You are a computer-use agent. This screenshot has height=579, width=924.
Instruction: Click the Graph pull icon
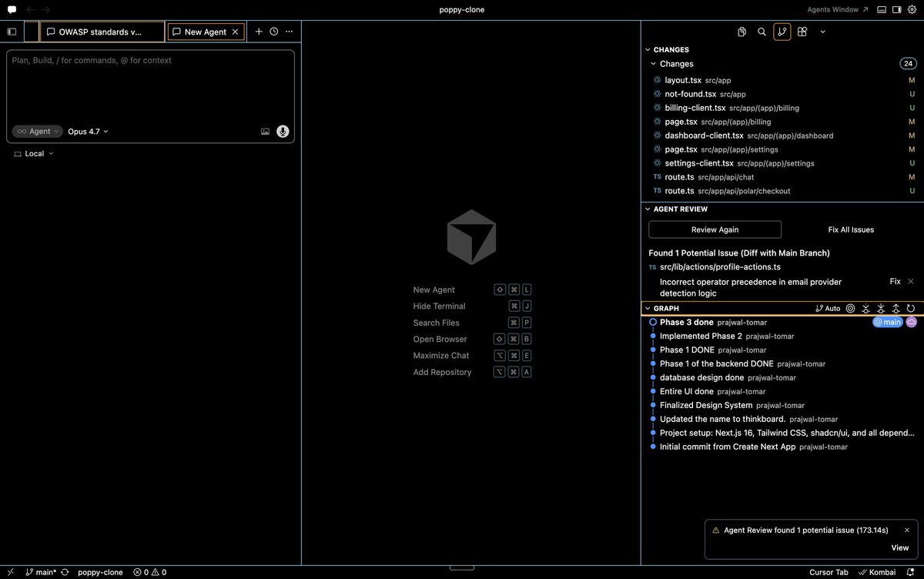(881, 308)
